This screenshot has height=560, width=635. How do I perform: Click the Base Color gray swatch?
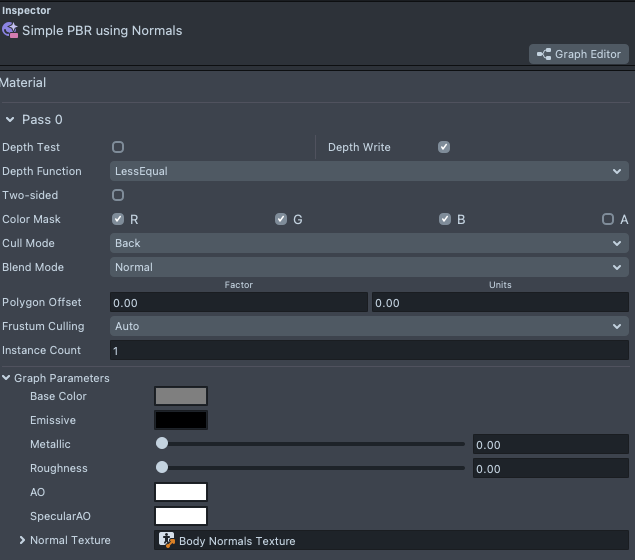(181, 396)
